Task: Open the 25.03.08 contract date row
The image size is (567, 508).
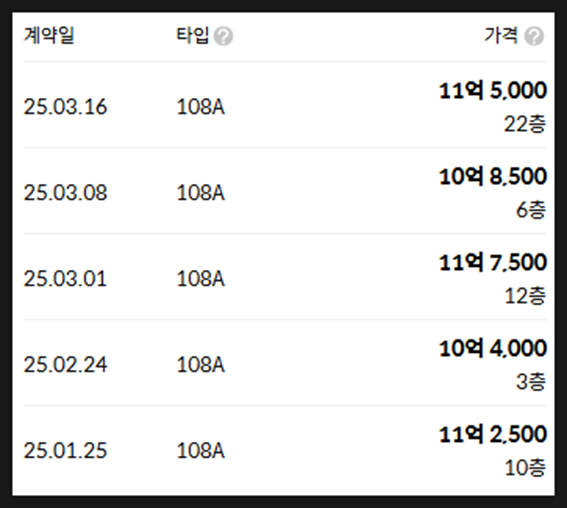Action: (x=285, y=191)
